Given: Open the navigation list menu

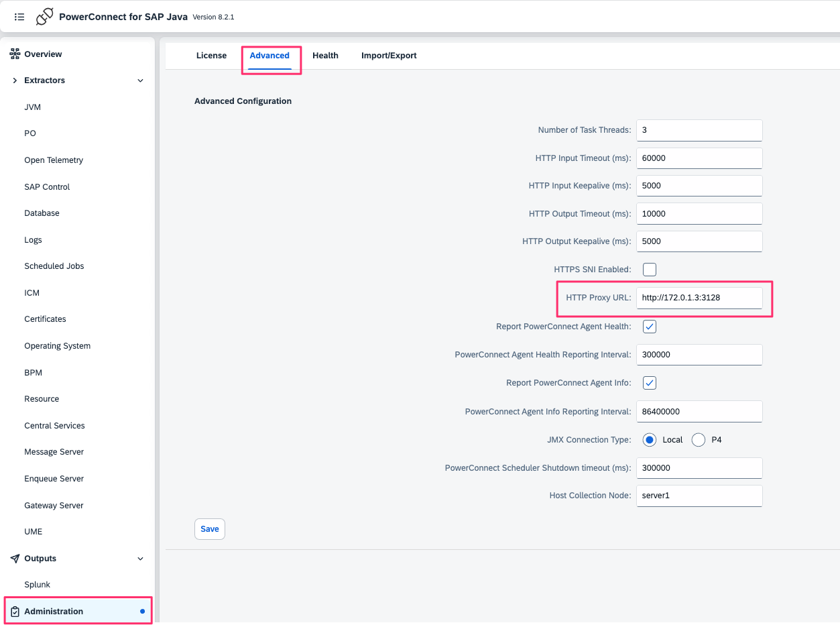Looking at the screenshot, I should 19,17.
